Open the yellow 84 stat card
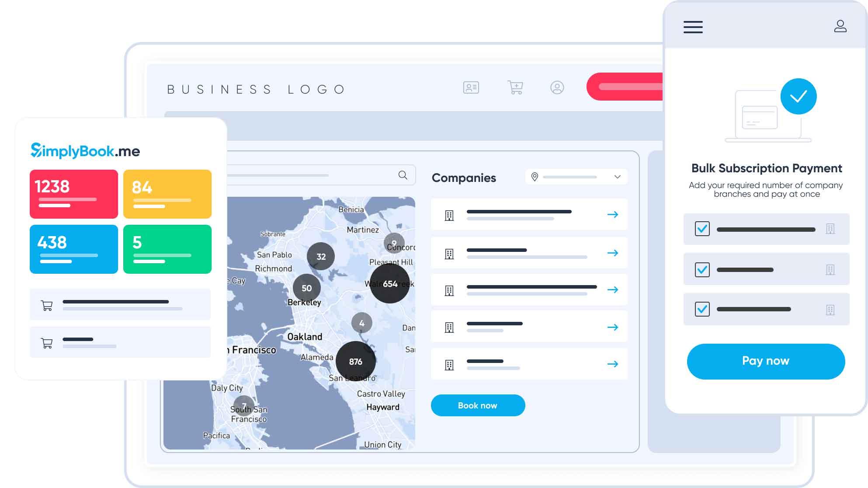The width and height of the screenshot is (868, 488). [167, 194]
